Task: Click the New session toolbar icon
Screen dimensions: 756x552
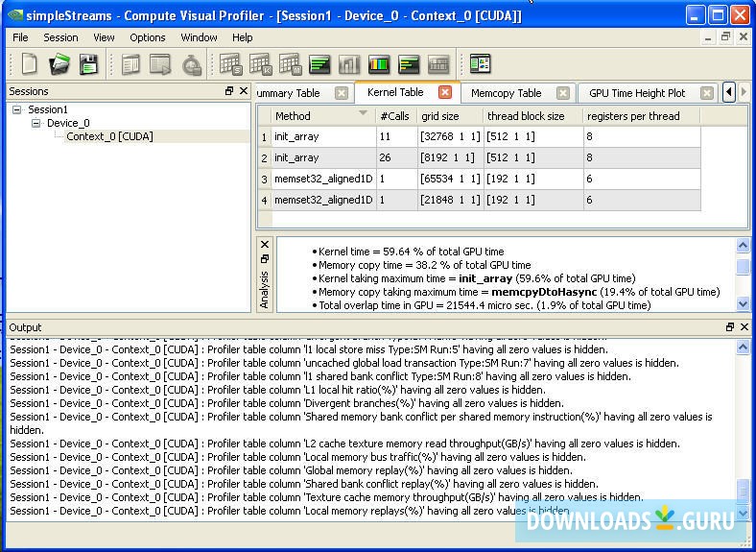Action: (x=31, y=64)
